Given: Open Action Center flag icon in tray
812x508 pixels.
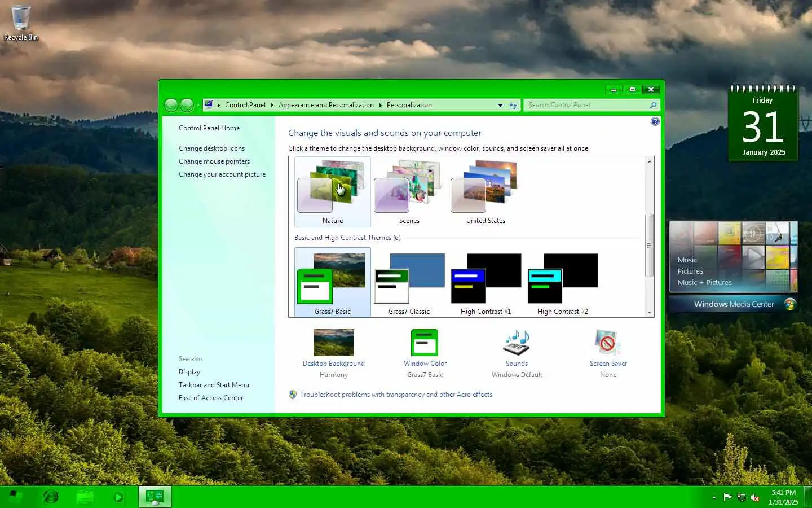Looking at the screenshot, I should (x=727, y=497).
